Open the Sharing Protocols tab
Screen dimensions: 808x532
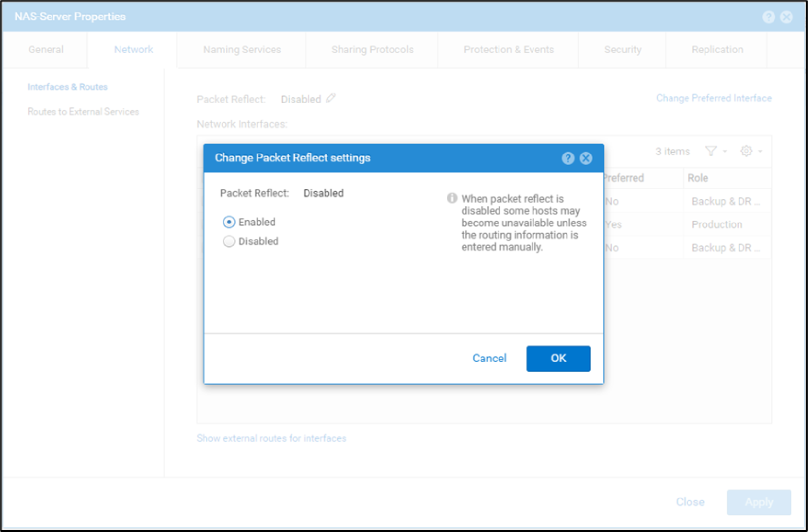click(372, 50)
